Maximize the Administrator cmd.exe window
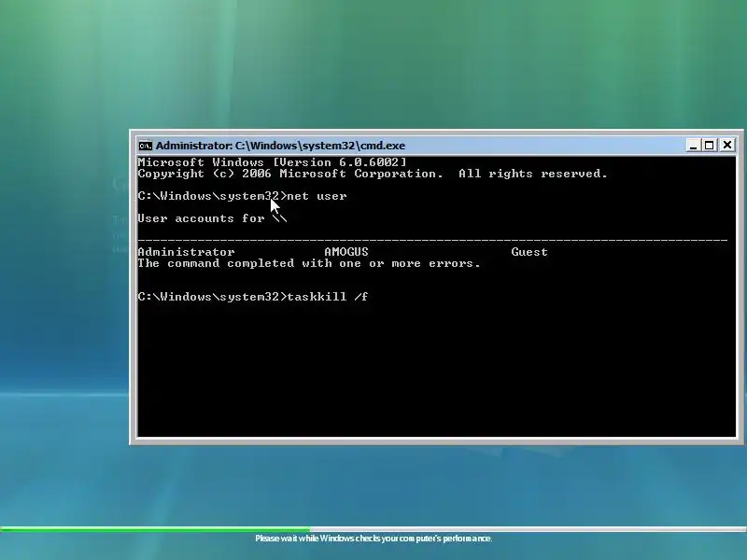747x560 pixels. coord(710,146)
